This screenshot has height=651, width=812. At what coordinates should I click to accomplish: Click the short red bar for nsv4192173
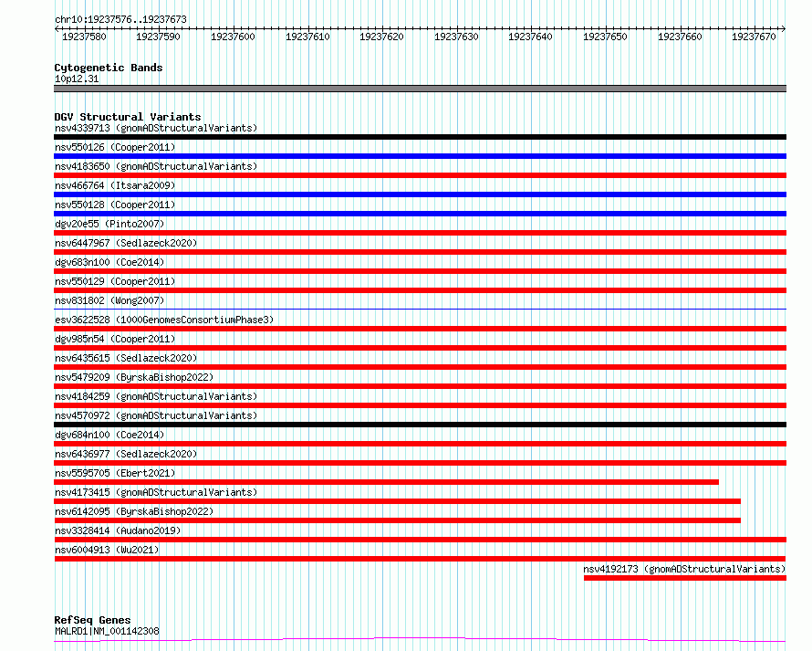(685, 579)
